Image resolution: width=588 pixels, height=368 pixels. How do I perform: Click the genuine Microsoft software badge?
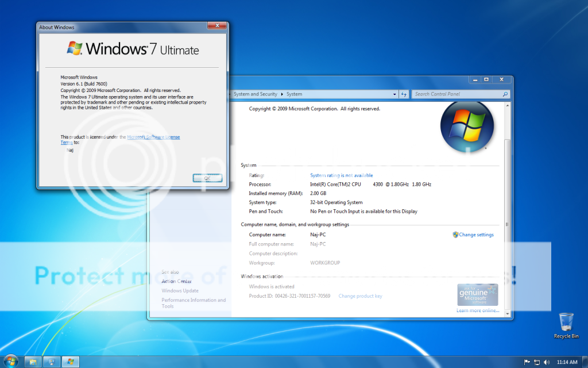tap(477, 295)
